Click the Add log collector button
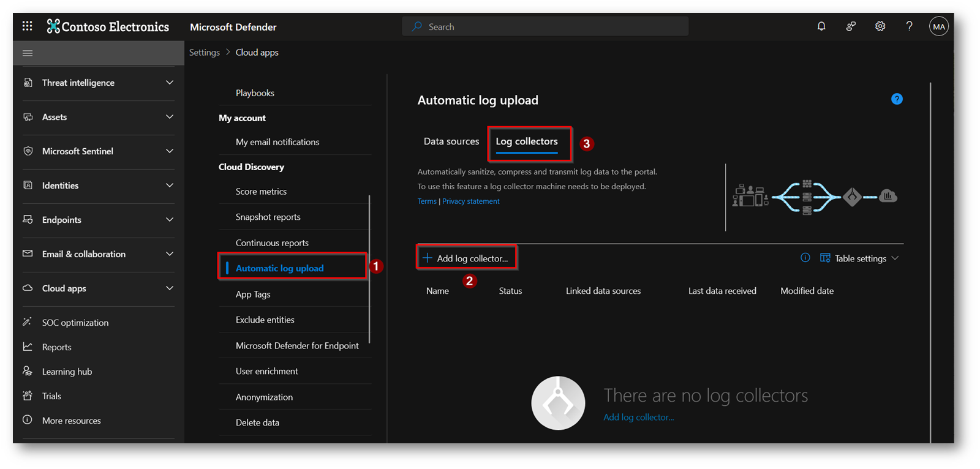 (x=466, y=258)
